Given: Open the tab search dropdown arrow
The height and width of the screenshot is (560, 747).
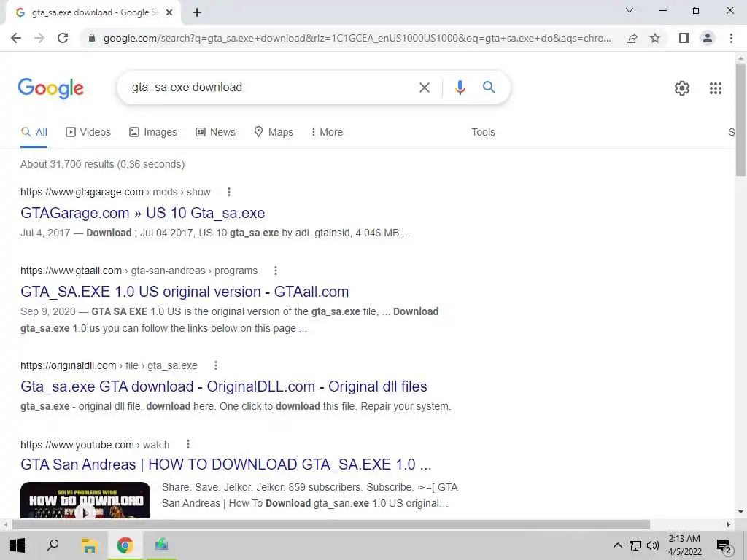Looking at the screenshot, I should (x=630, y=10).
